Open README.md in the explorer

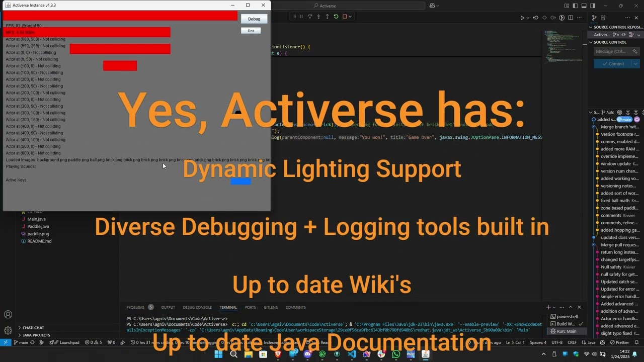(39, 241)
